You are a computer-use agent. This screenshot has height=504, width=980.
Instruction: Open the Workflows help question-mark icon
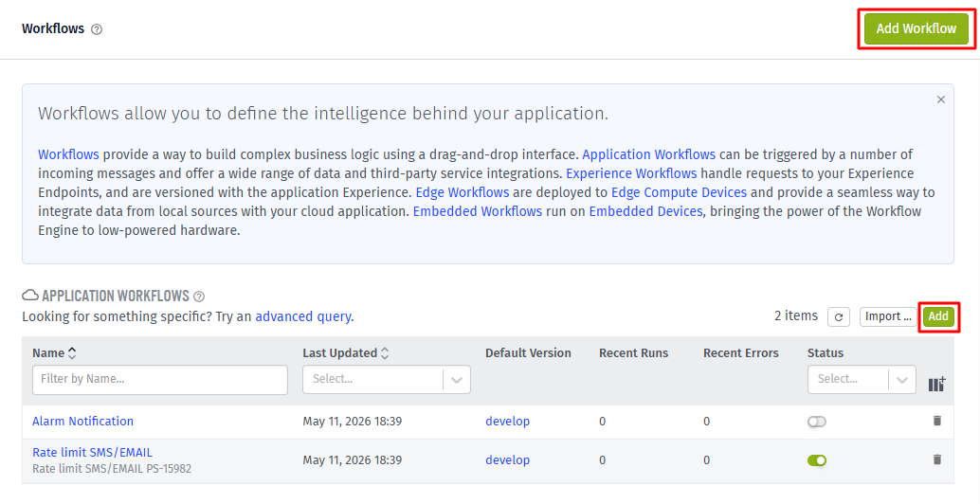point(97,29)
